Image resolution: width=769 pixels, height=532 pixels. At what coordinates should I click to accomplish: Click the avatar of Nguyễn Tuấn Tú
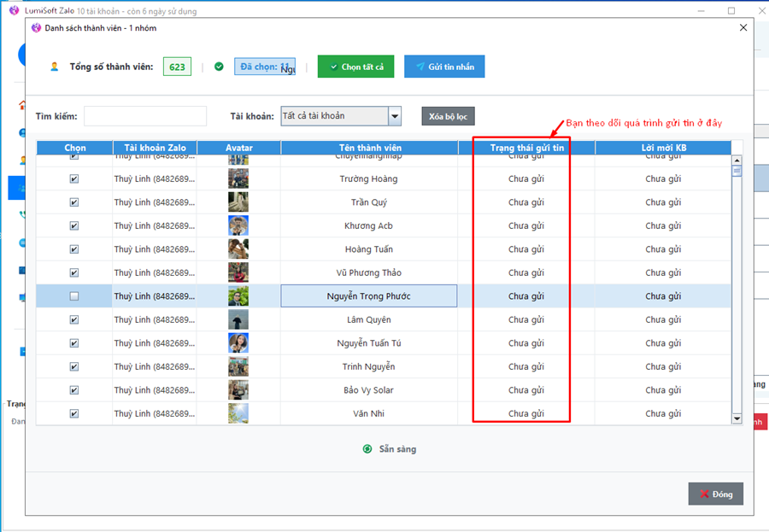click(x=238, y=343)
